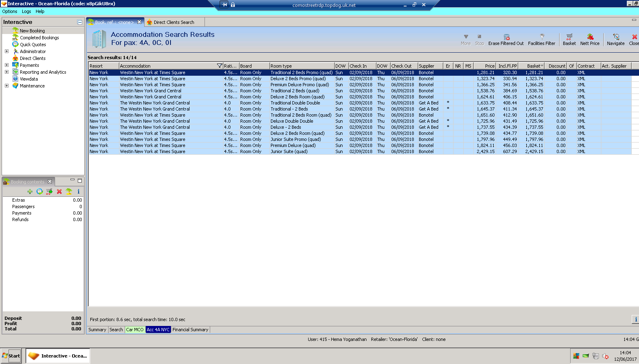Screen dimensions: 639x364
Task: Switch to the Car MCO tab
Action: 135,330
